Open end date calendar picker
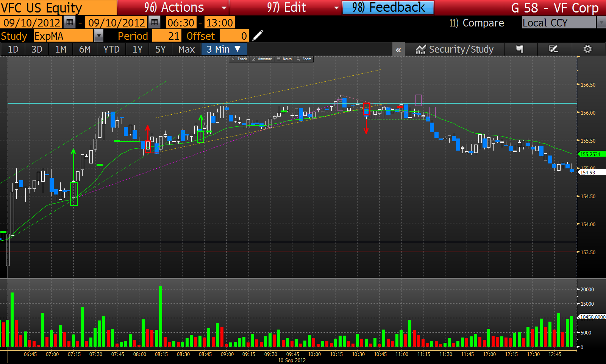Image resolution: width=606 pixels, height=364 pixels. point(154,23)
